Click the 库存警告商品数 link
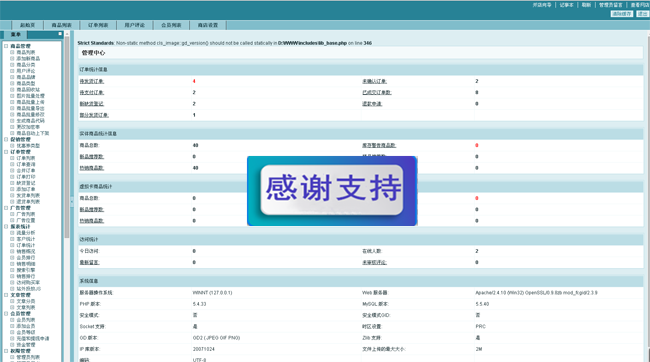Screen dimensions: 650x362 pos(379,145)
